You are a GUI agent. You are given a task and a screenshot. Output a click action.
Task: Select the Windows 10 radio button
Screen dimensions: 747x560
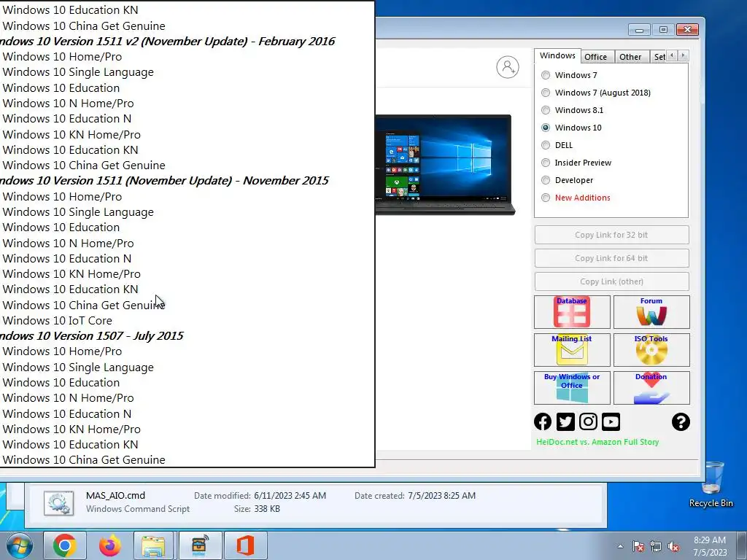[546, 128]
